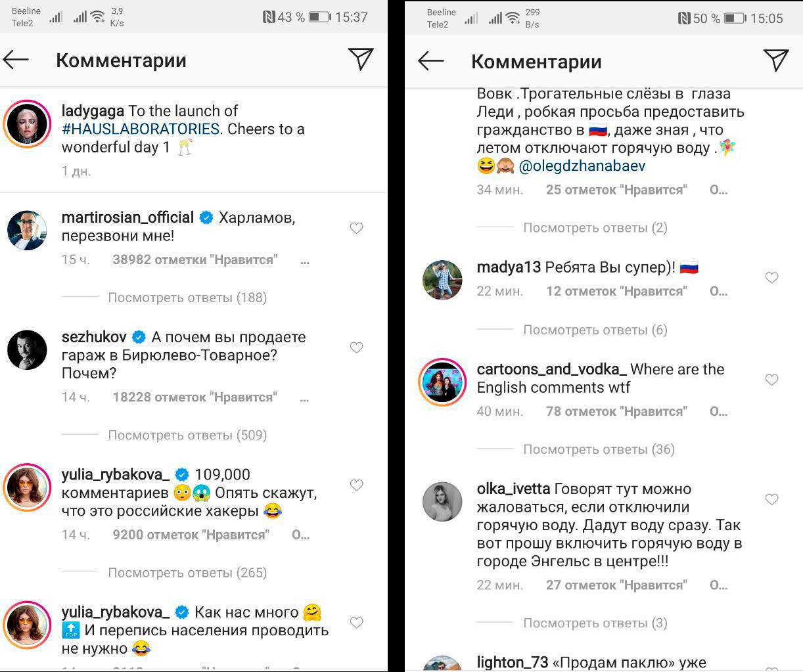Open the yulia_rybakova_ username on the 109,000 comment

click(116, 474)
